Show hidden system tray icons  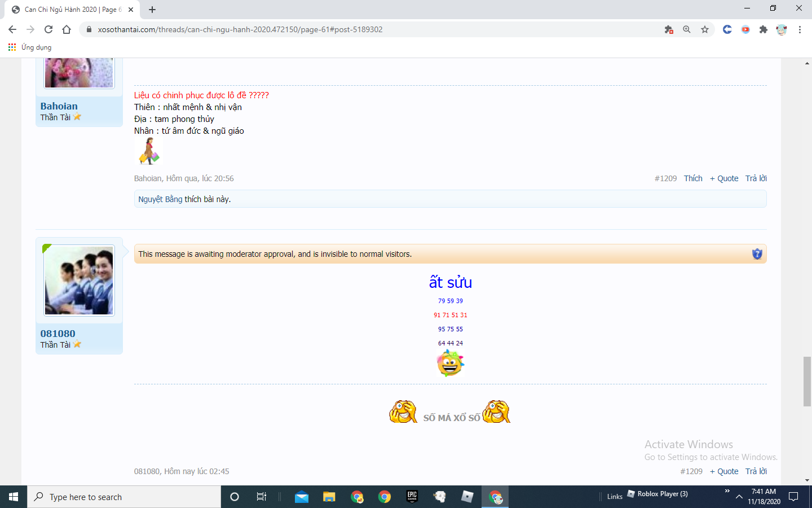coord(739,497)
